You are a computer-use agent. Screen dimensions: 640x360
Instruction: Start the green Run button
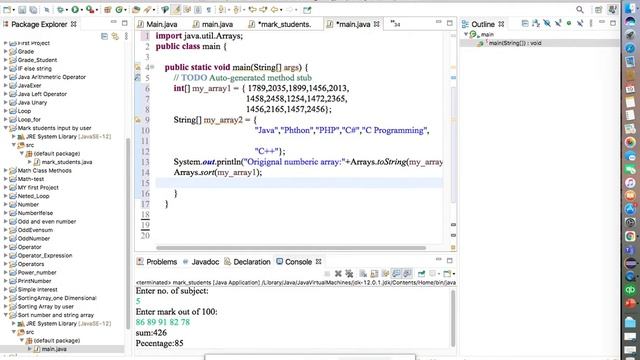pos(75,9)
